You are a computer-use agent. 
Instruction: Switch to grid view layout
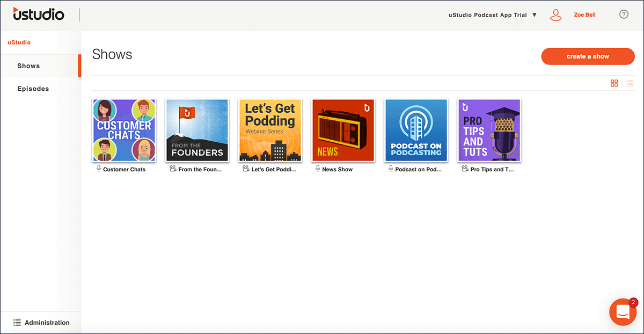[x=614, y=83]
